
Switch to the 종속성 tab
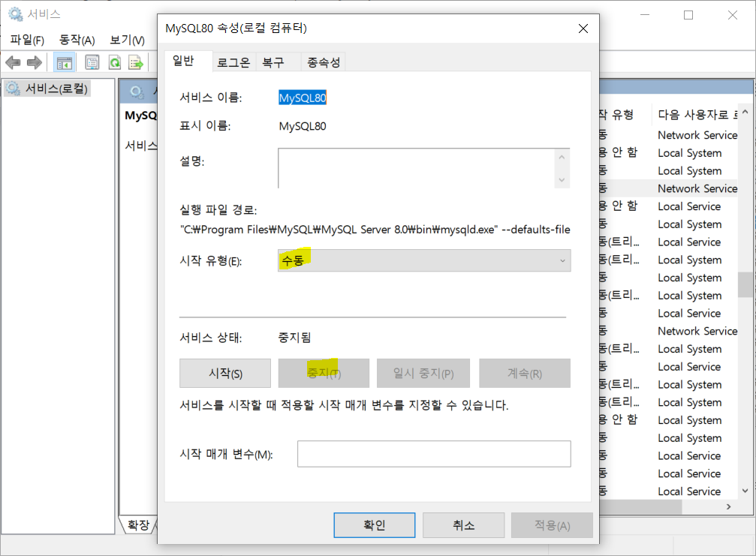point(324,62)
